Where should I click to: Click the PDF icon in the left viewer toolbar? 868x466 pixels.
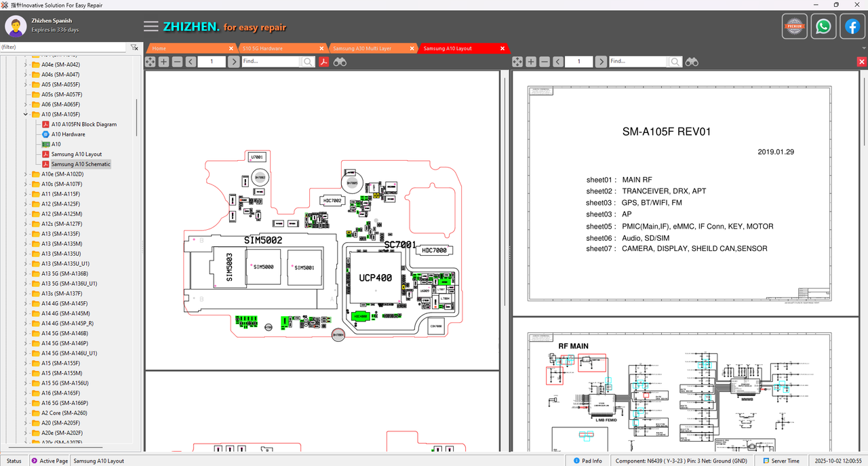point(324,62)
